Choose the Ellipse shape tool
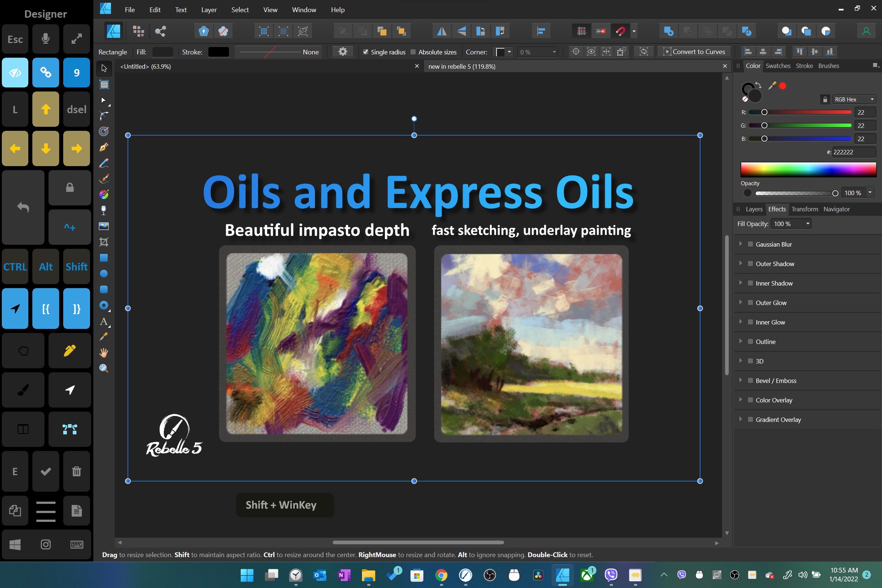Image resolution: width=882 pixels, height=588 pixels. click(x=104, y=274)
